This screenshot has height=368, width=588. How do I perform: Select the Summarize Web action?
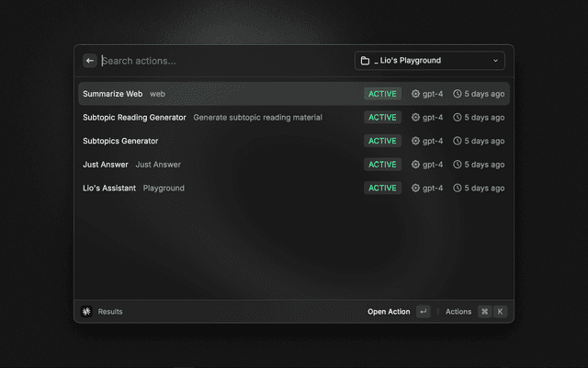click(x=112, y=94)
